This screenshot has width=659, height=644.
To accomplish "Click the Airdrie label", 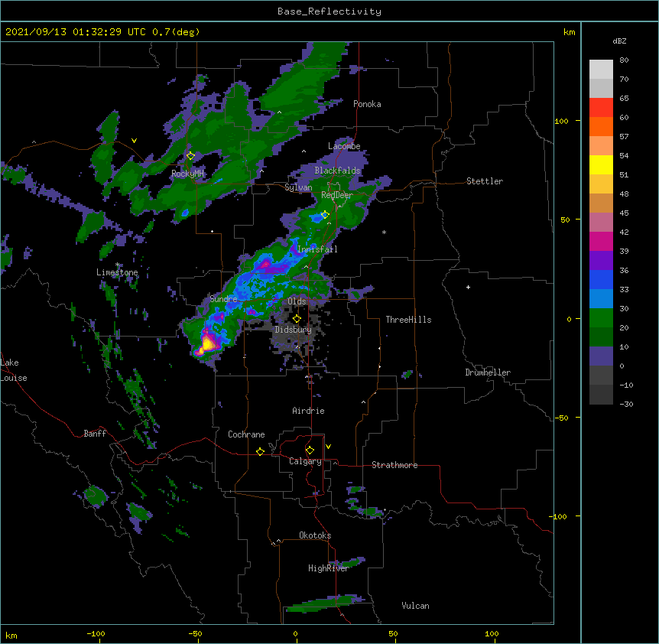I will [x=308, y=411].
